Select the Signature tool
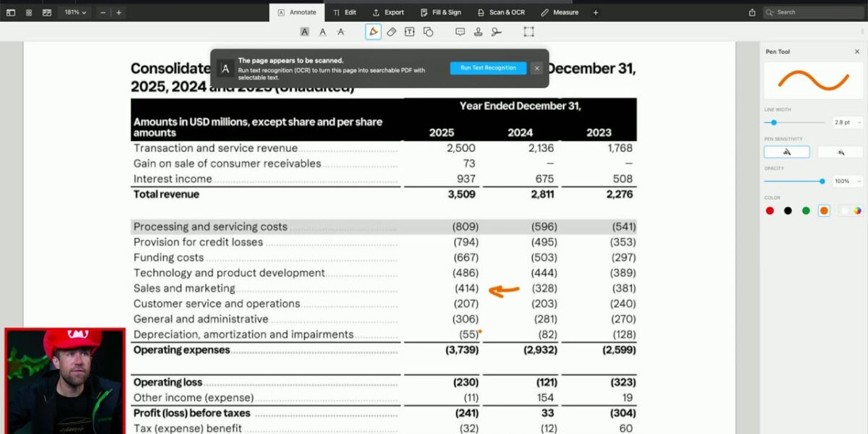Image resolution: width=868 pixels, height=434 pixels. click(x=496, y=32)
